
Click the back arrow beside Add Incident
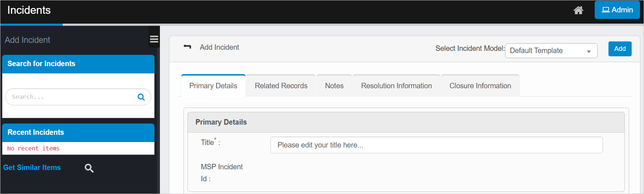(x=187, y=47)
